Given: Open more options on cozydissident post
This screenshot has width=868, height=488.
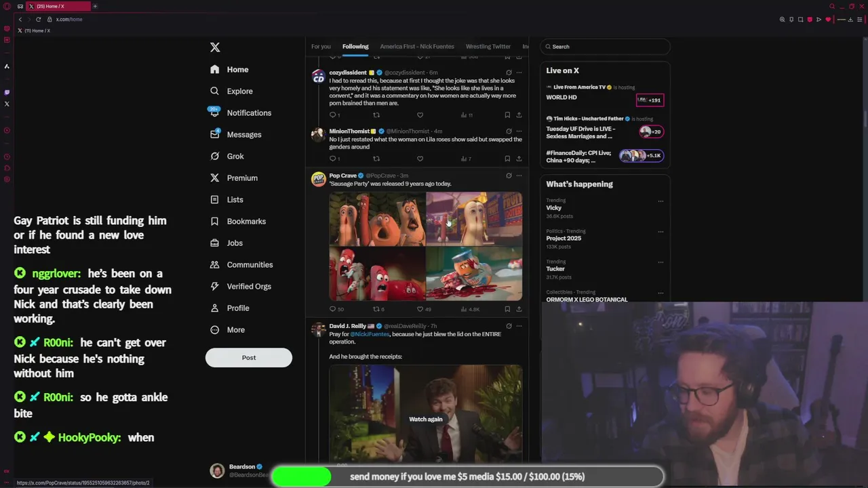Looking at the screenshot, I should point(519,73).
